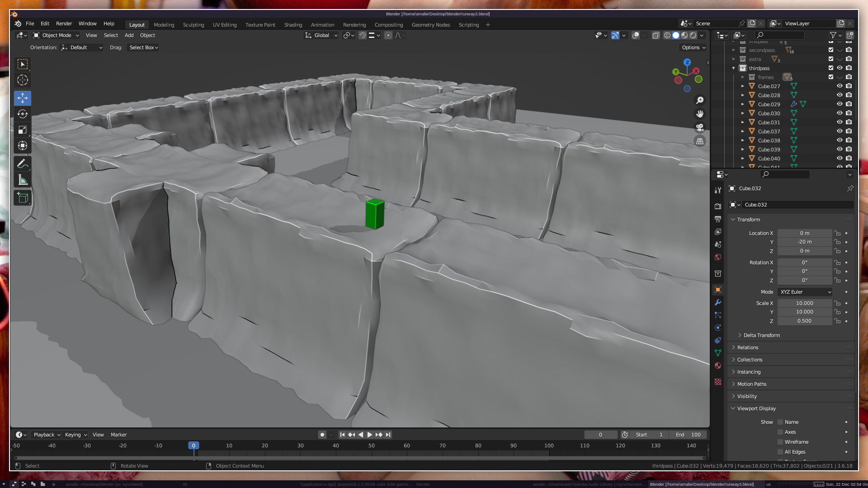
Task: Open the Render menu
Action: 64,23
